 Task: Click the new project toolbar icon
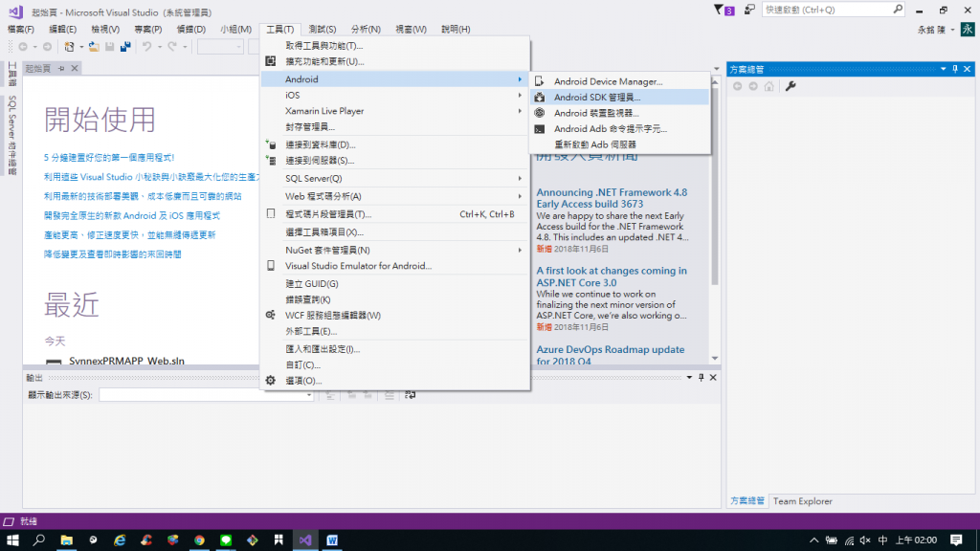69,47
